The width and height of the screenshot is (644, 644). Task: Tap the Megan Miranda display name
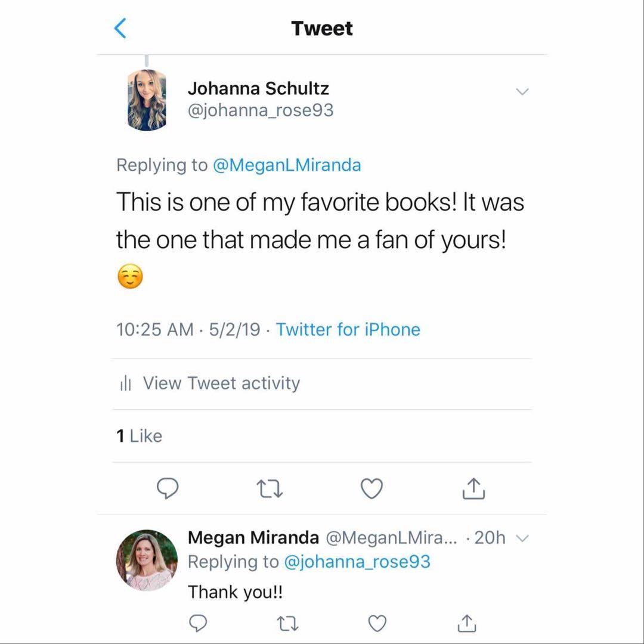click(x=253, y=538)
